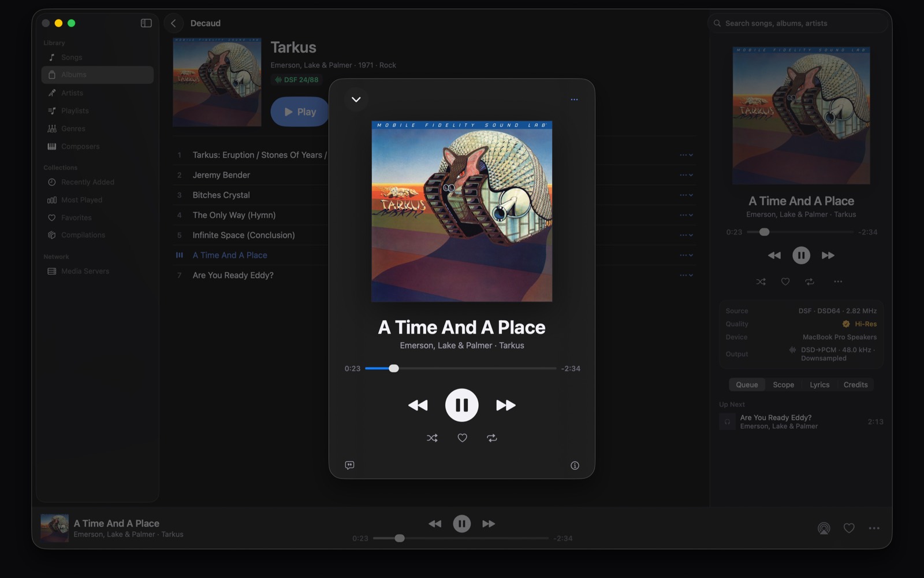Open AirPlay output in bottom bar
This screenshot has height=578, width=924.
[x=824, y=528]
